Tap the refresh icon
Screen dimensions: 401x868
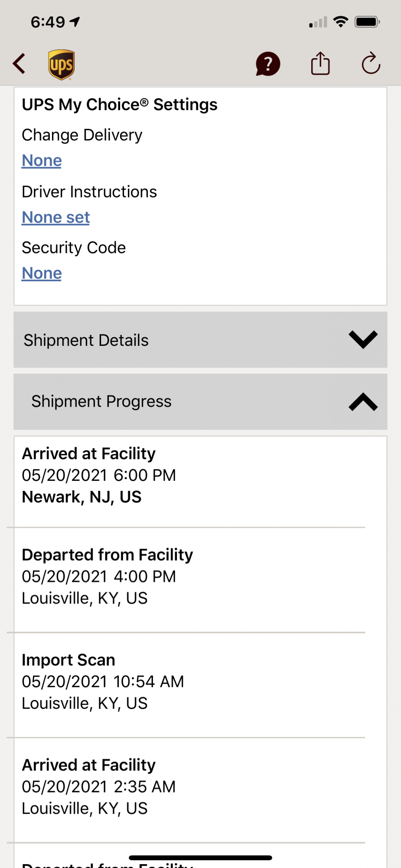pyautogui.click(x=371, y=64)
